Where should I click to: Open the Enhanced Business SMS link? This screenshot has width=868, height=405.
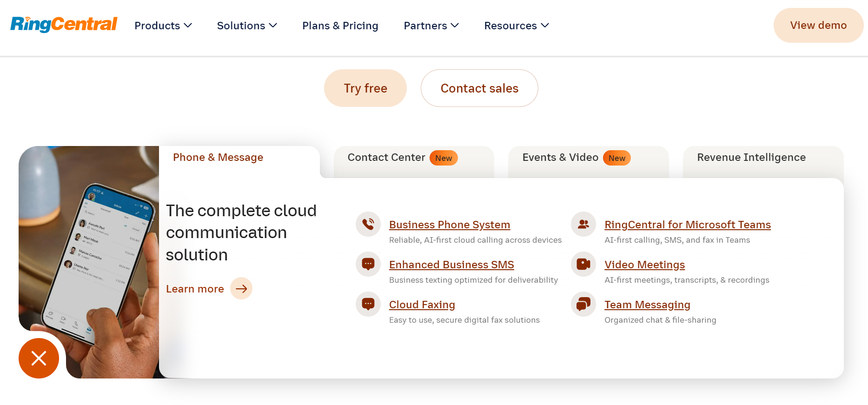click(451, 265)
